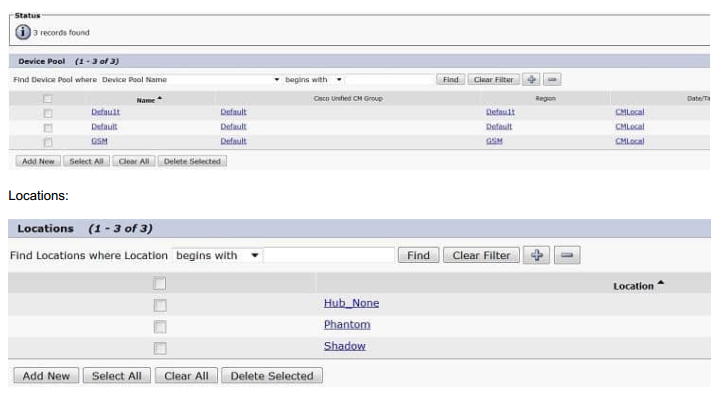The height and width of the screenshot is (399, 728).
Task: Click Clear Filter in the Device Pool filter
Action: pyautogui.click(x=494, y=79)
